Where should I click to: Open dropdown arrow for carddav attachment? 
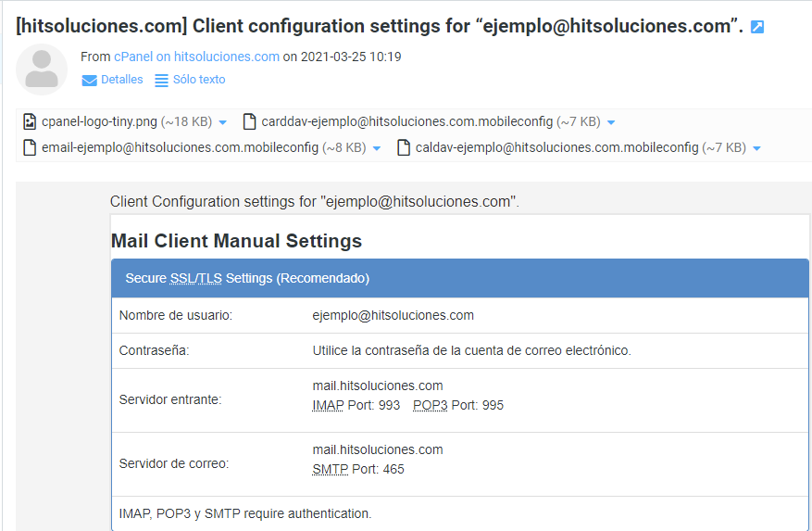click(611, 122)
